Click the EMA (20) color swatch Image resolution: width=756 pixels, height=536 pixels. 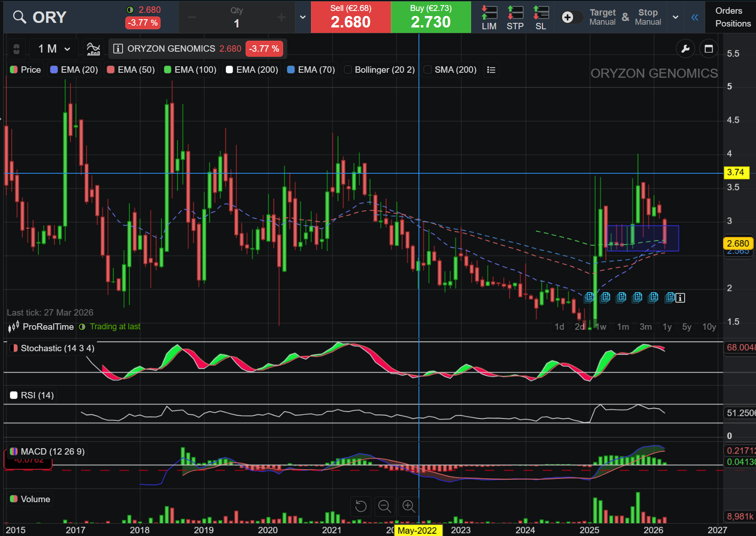(54, 70)
